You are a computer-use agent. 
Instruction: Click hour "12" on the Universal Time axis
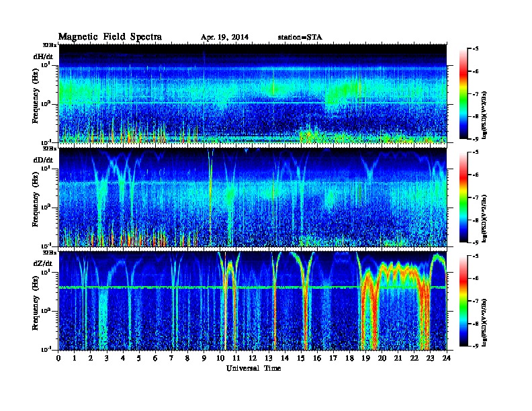pyautogui.click(x=253, y=358)
